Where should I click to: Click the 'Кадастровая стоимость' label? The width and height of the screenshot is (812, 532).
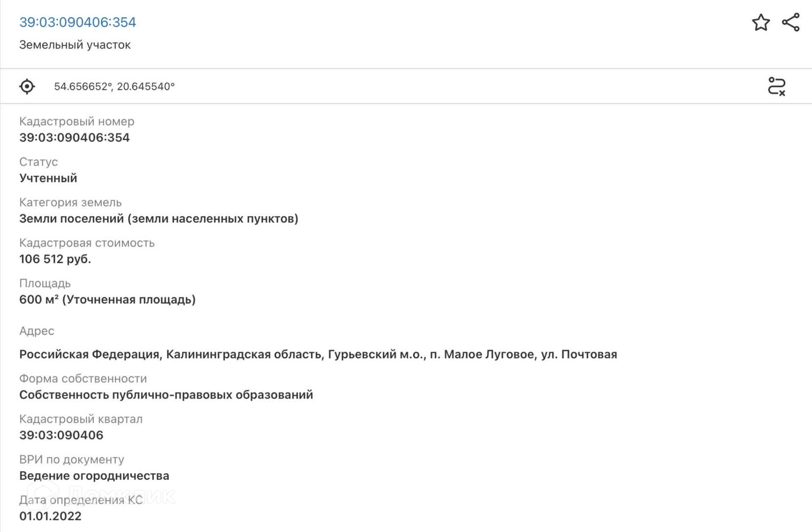pos(87,243)
